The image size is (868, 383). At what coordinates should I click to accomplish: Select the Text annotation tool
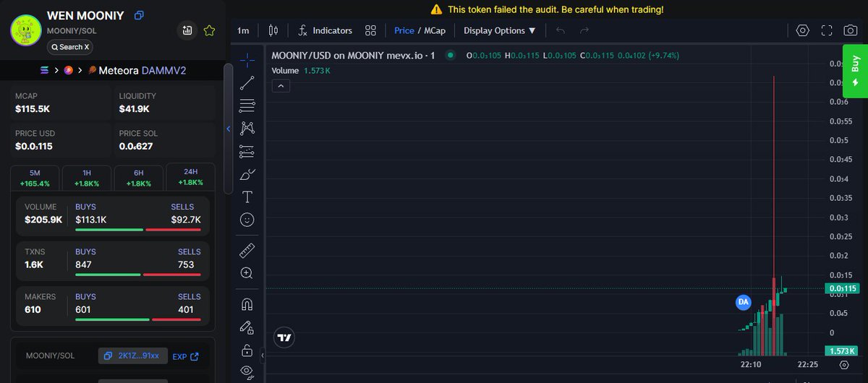247,197
